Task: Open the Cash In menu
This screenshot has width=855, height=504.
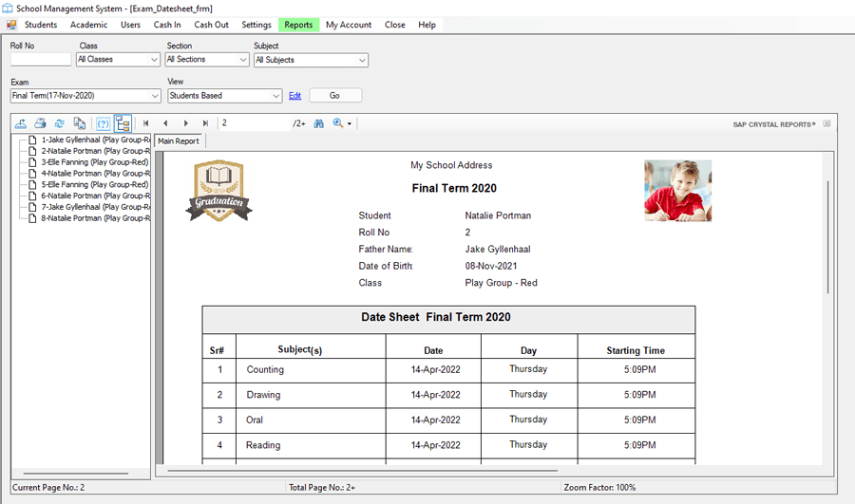Action: [167, 25]
